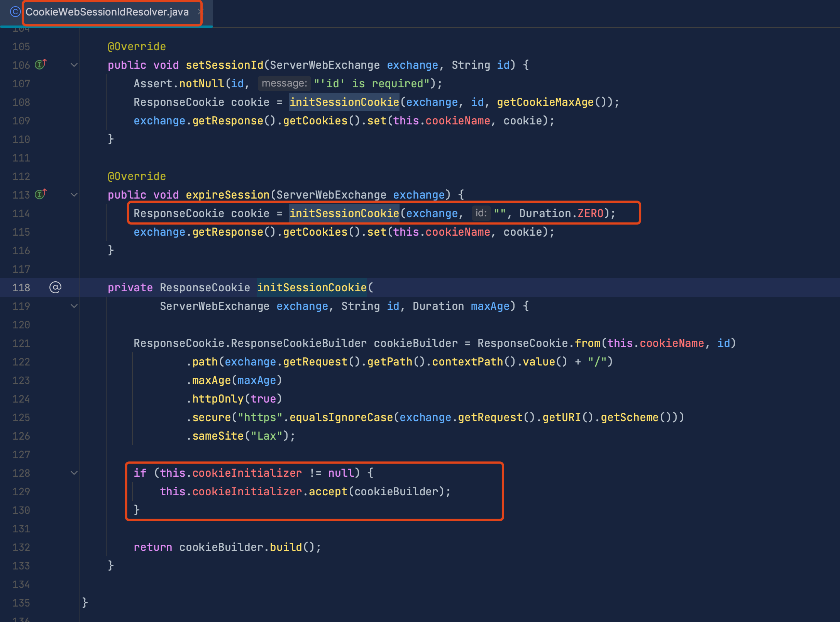Click Duration.ZERO on line 114
This screenshot has width=840, height=622.
pyautogui.click(x=561, y=213)
